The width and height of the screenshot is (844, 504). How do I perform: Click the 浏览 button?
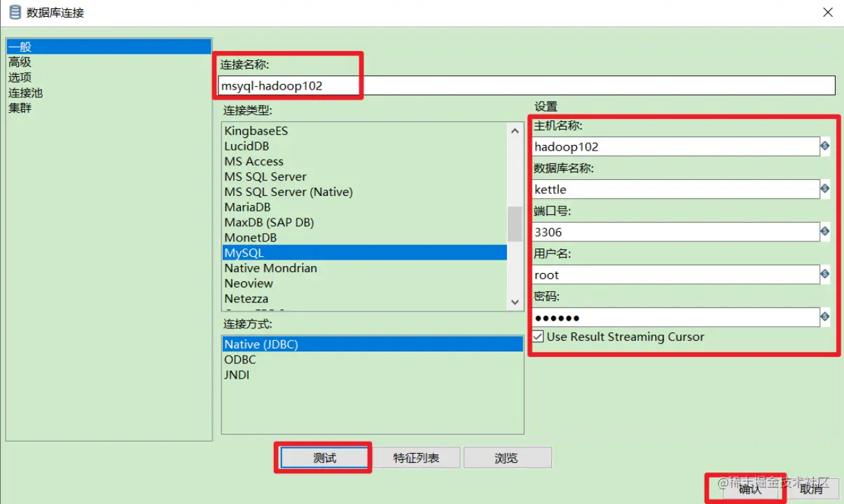coord(507,458)
